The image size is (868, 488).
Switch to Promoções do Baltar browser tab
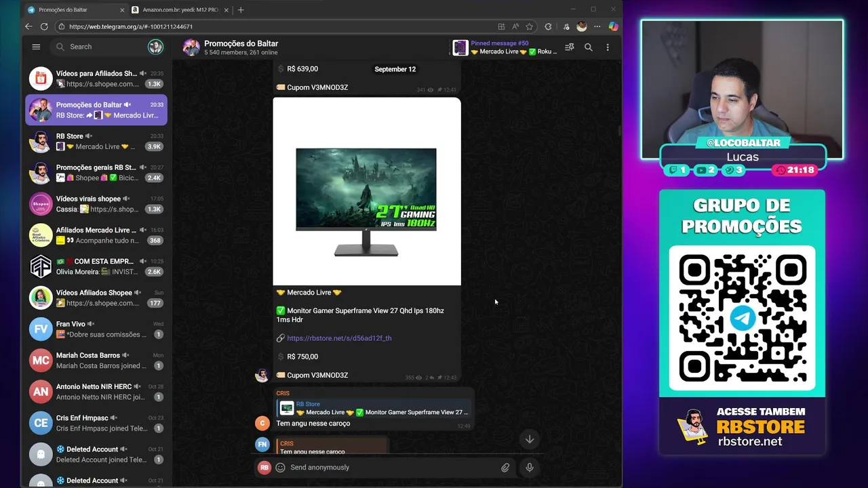[76, 10]
